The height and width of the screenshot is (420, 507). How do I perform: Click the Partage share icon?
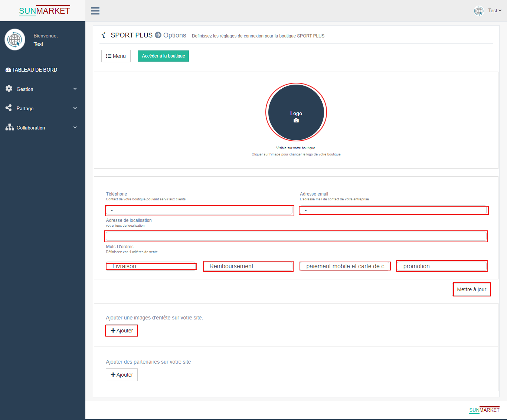9,108
